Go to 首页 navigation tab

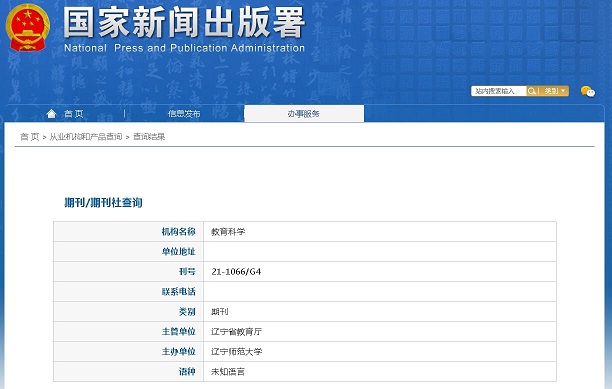click(74, 114)
